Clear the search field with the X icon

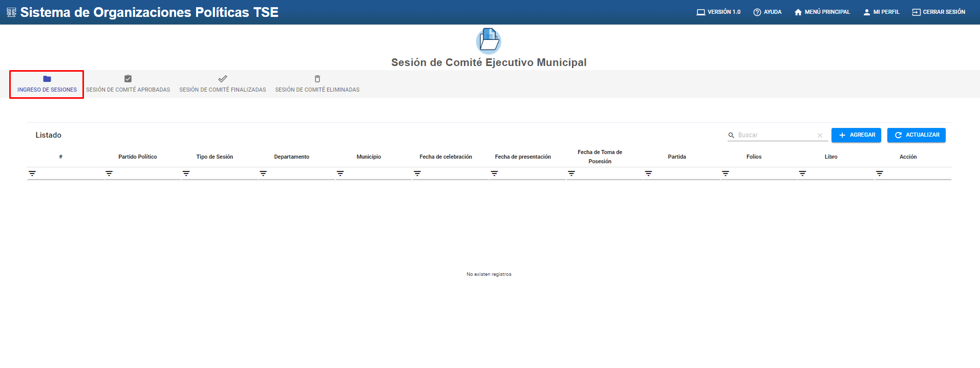[820, 135]
